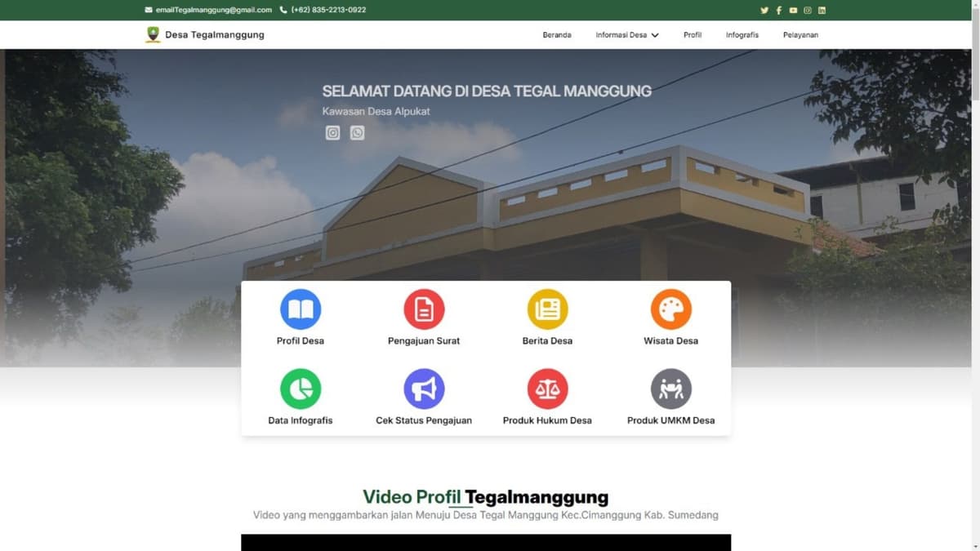
Task: Click the Produk UMKM Desa handshake icon
Action: 670,389
